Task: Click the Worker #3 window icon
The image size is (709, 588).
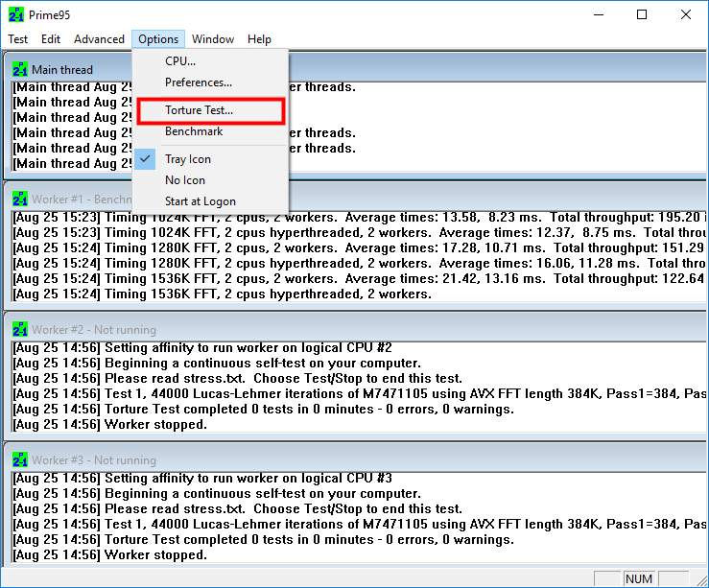Action: (19, 459)
